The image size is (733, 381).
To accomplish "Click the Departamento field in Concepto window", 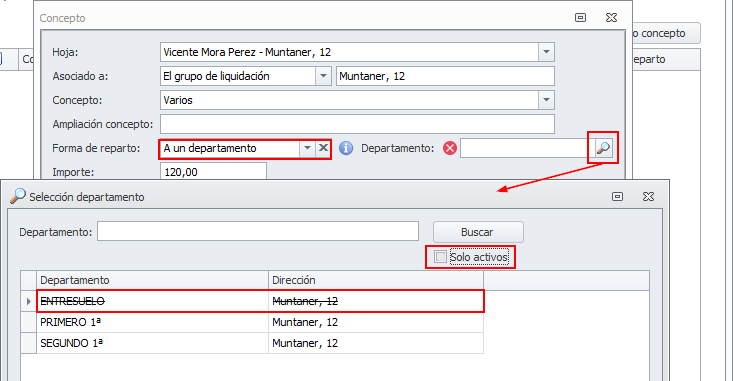I will pyautogui.click(x=527, y=148).
